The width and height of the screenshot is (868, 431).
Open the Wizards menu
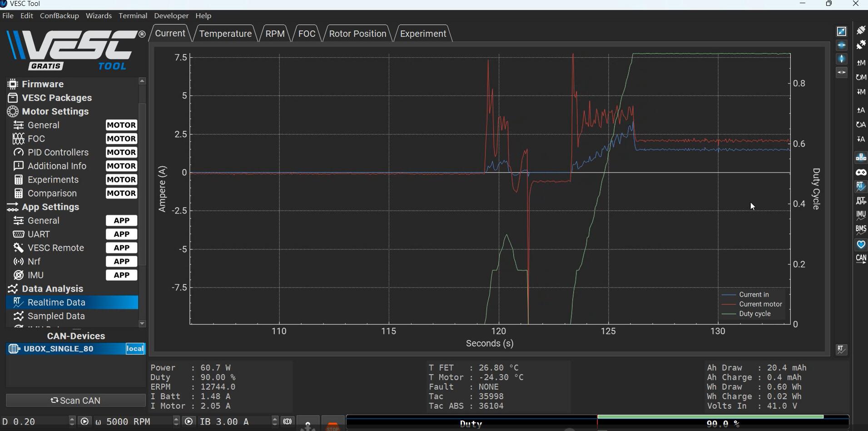(99, 15)
